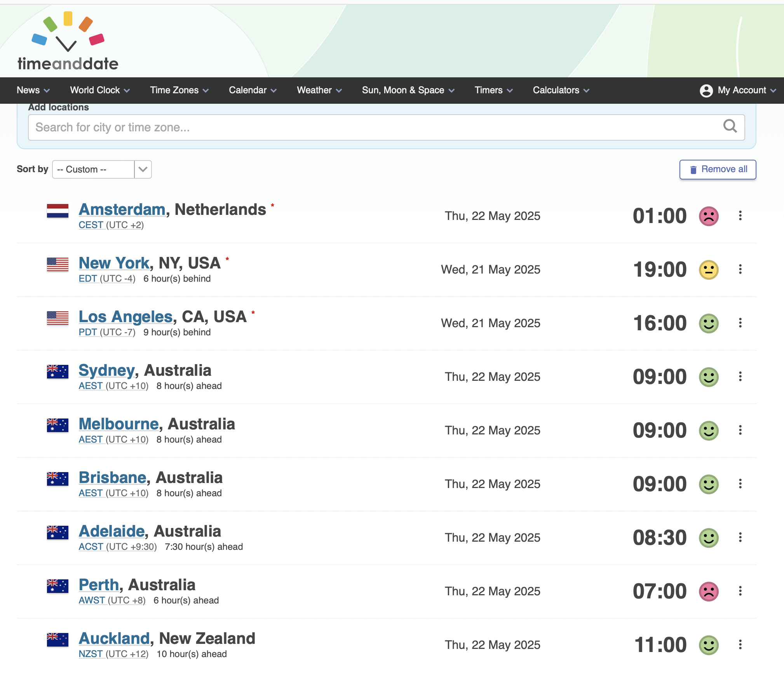Open the options menu for Amsterdam row
This screenshot has height=673, width=784.
pos(740,216)
